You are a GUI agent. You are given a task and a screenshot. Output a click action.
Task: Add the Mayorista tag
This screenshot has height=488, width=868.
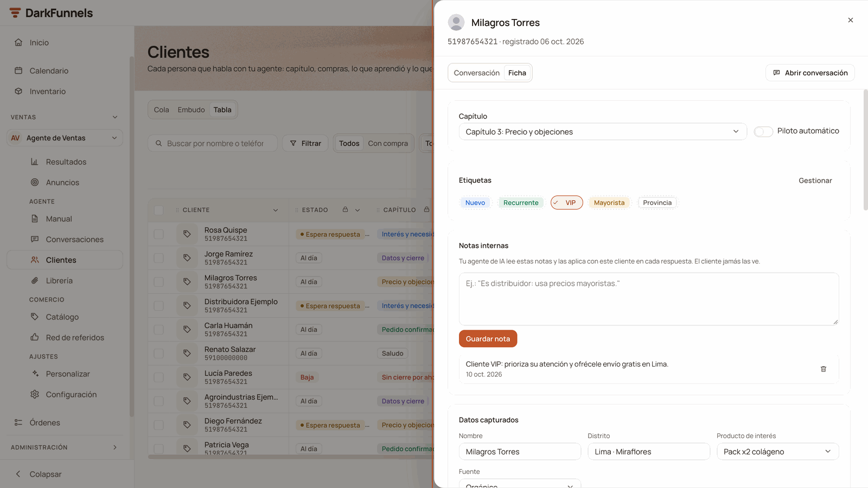[609, 202]
